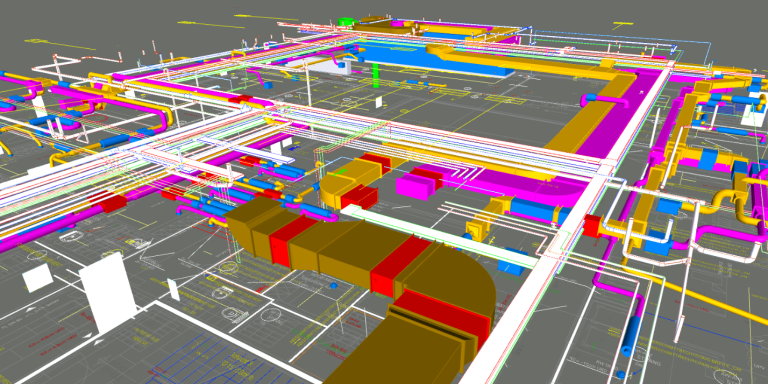Screen dimensions: 768x384
Task: Pick the narrow white panel near the floor plan center-left
Action: point(173,289)
